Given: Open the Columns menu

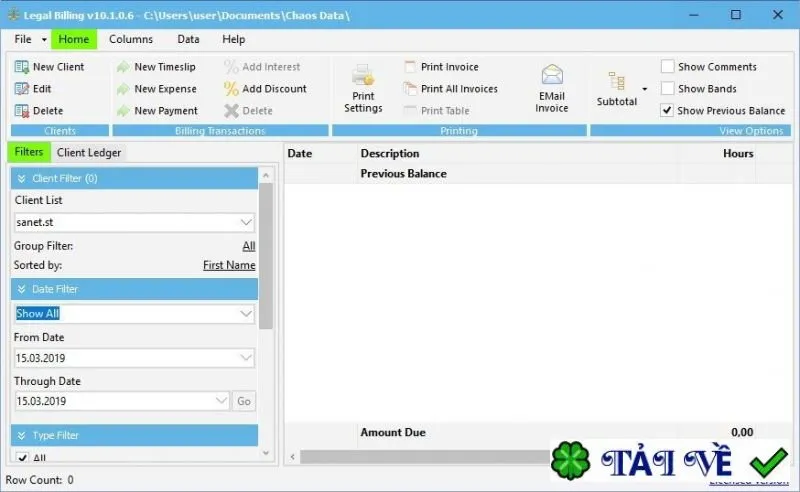Looking at the screenshot, I should (x=131, y=39).
